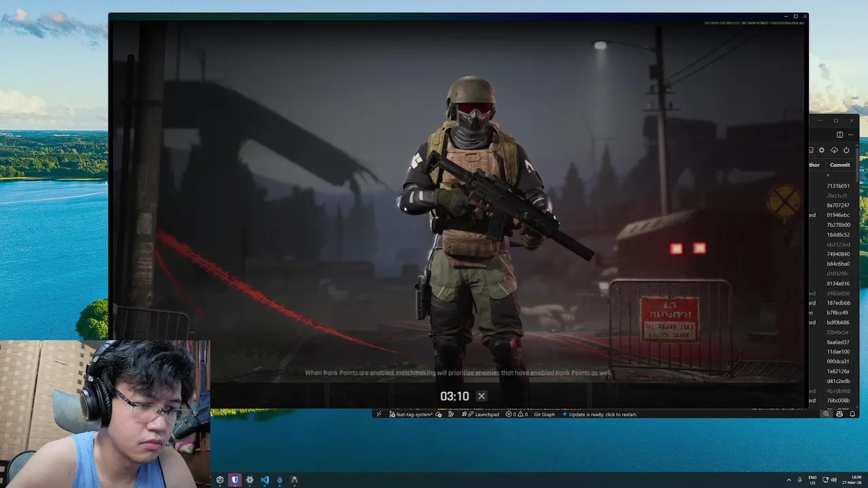This screenshot has width=868, height=488.
Task: Select commit 090dca31 in Git Graph
Action: point(838,361)
